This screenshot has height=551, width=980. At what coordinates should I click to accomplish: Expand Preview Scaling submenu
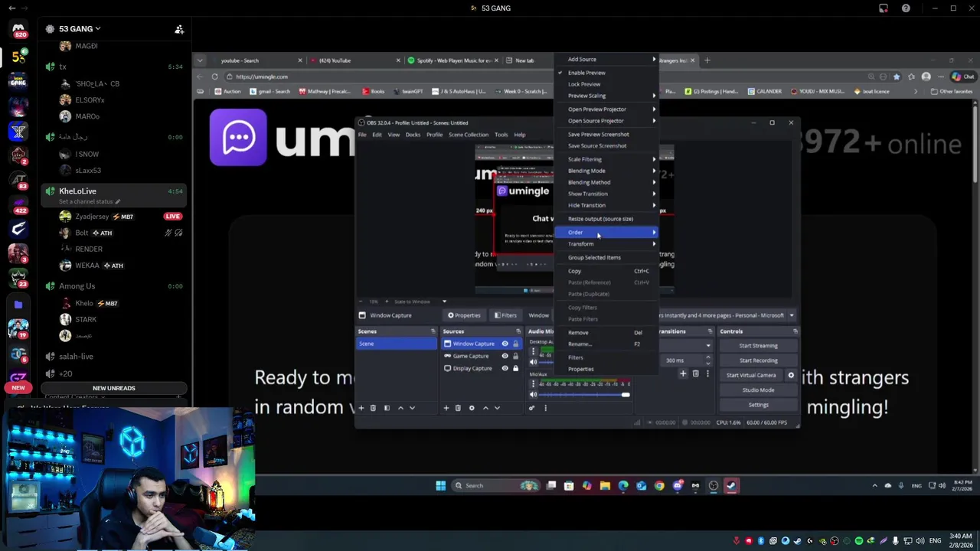click(x=607, y=96)
